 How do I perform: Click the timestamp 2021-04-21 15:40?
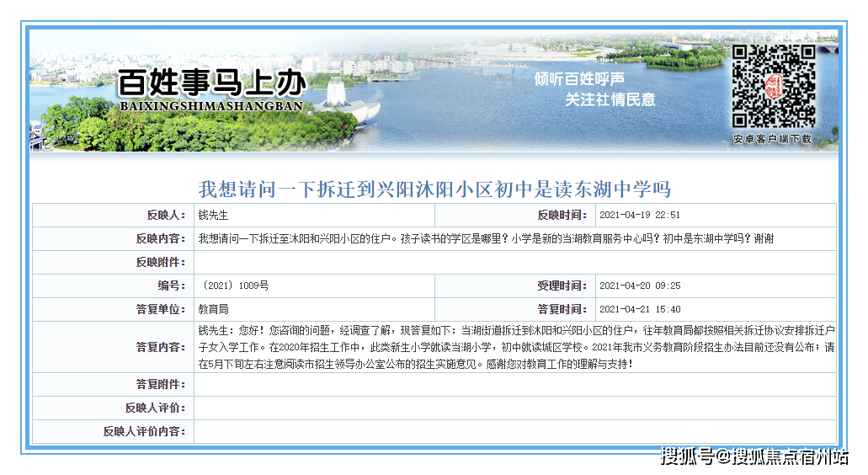(640, 309)
